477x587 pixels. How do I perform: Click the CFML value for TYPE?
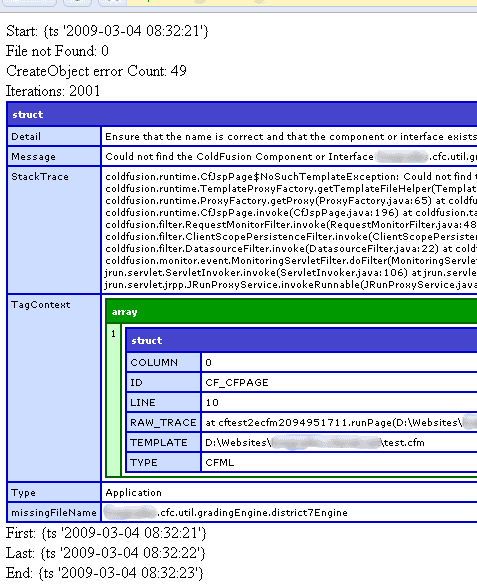tap(219, 463)
